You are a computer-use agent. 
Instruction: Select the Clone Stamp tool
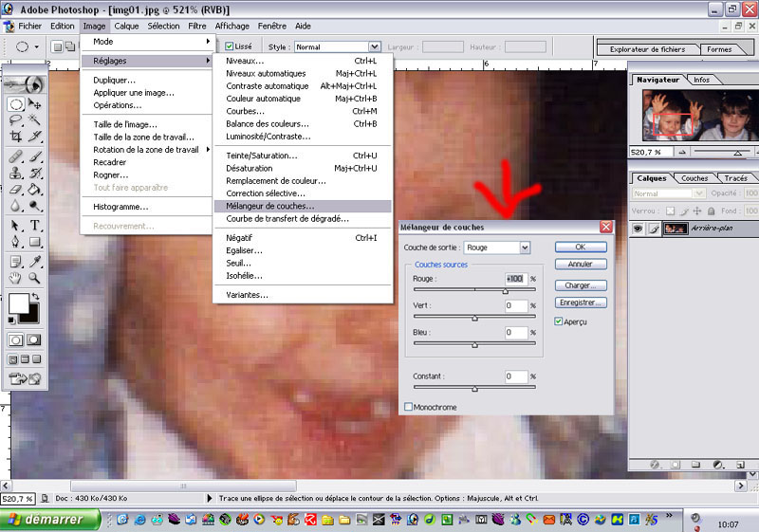[x=16, y=173]
